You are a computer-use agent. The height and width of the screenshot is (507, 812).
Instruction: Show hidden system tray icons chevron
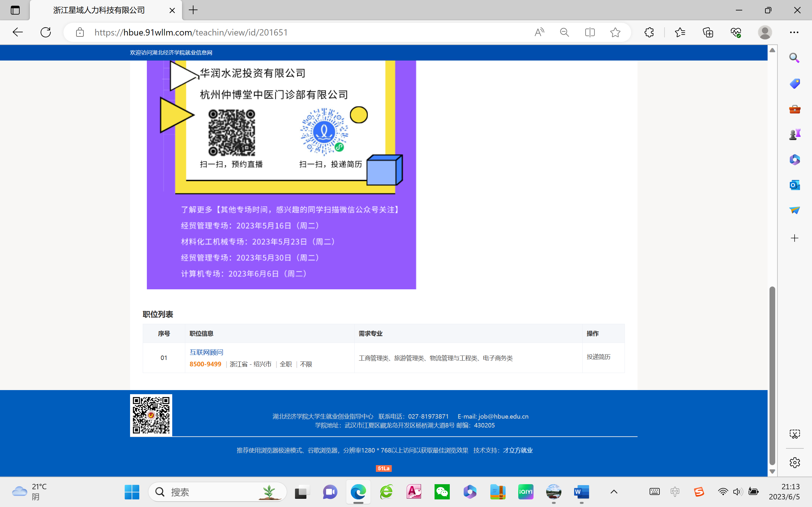coord(614,491)
